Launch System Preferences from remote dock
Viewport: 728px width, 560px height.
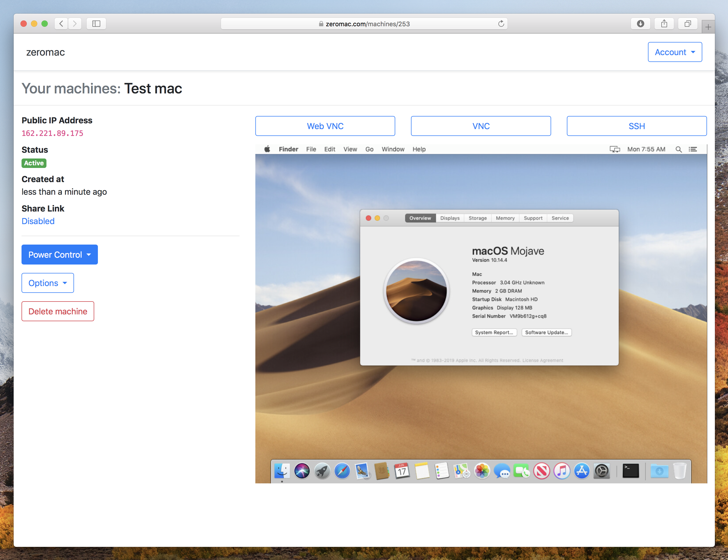[602, 471]
